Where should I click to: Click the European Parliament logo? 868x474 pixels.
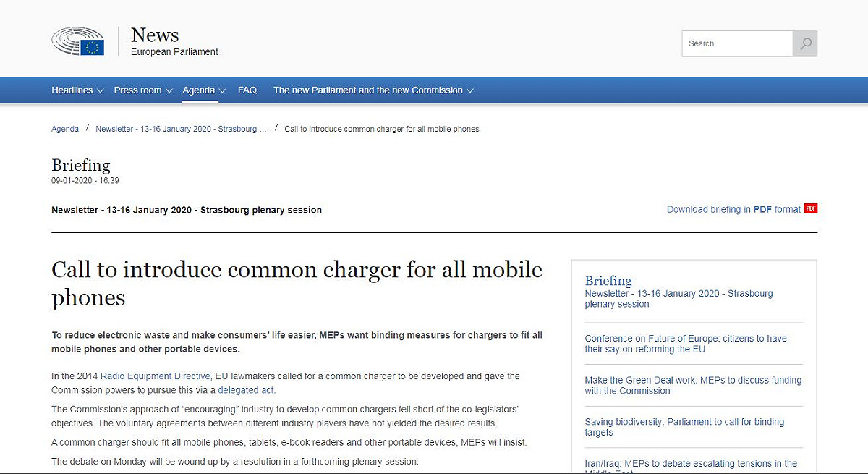point(78,41)
